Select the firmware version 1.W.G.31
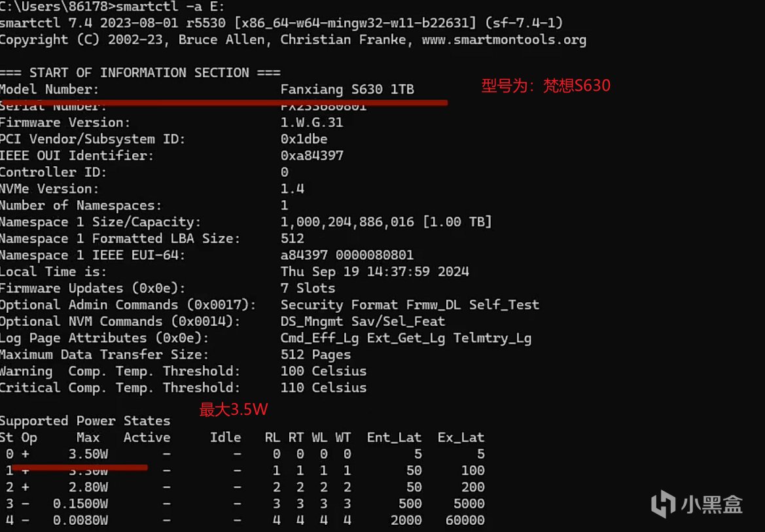Viewport: 765px width, 532px height. tap(311, 122)
